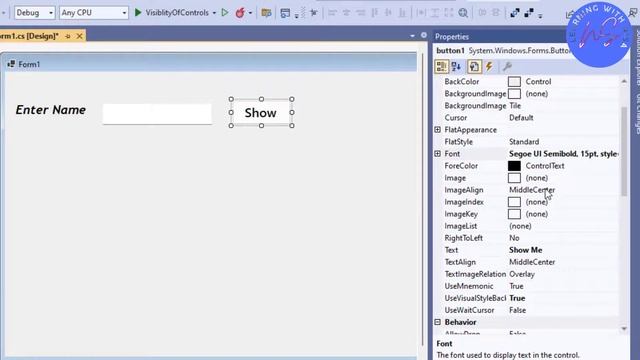Switch Properties to Categorized view
The height and width of the screenshot is (360, 640).
click(x=441, y=67)
